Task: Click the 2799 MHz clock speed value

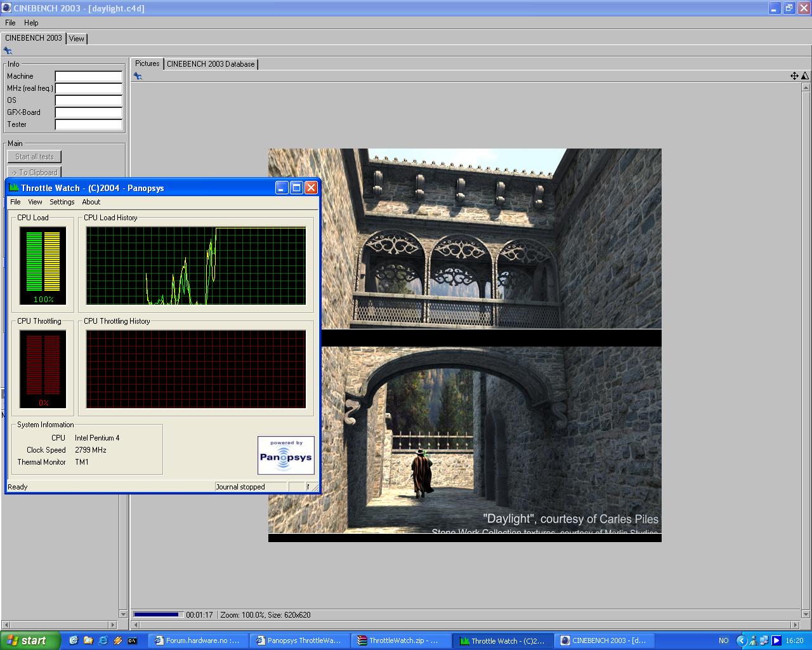Action: [91, 450]
